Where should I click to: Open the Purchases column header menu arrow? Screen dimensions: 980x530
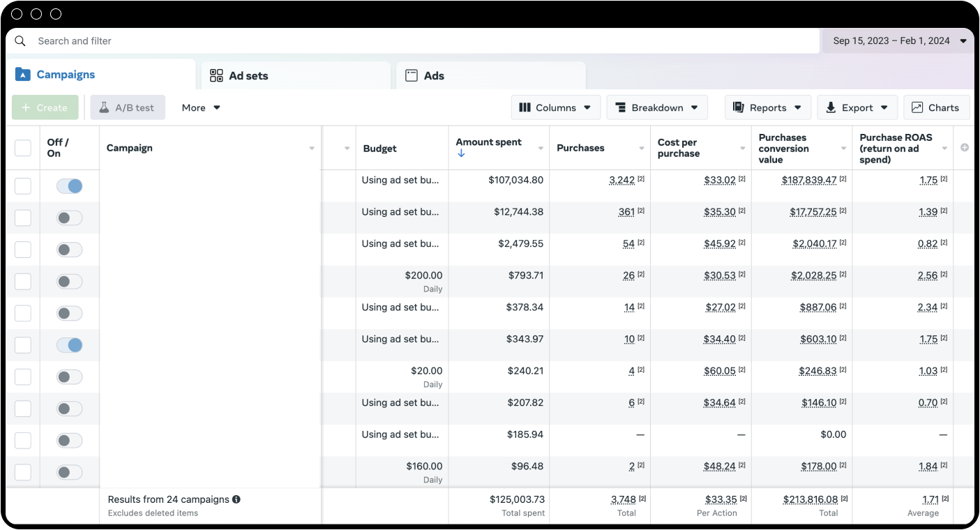(642, 148)
